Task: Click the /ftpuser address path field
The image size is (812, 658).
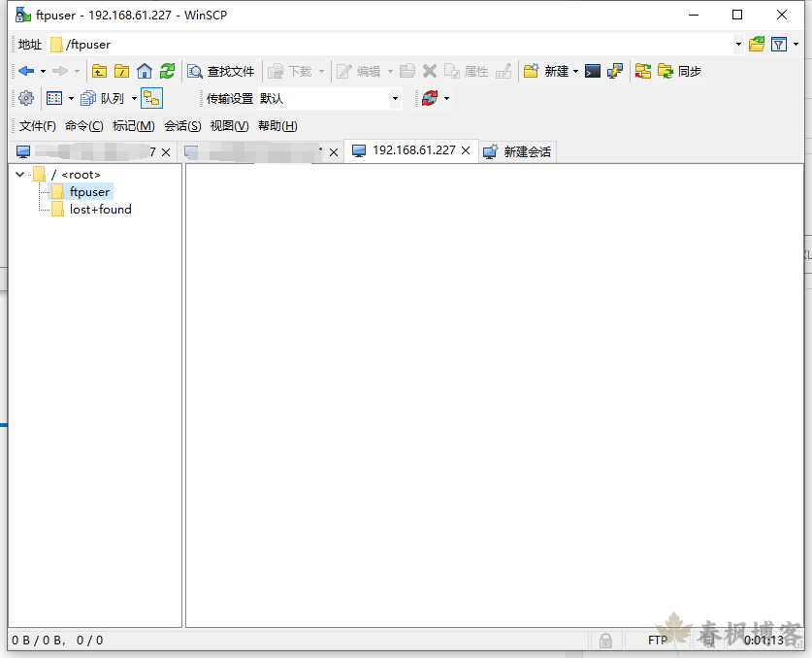Action: [x=390, y=45]
